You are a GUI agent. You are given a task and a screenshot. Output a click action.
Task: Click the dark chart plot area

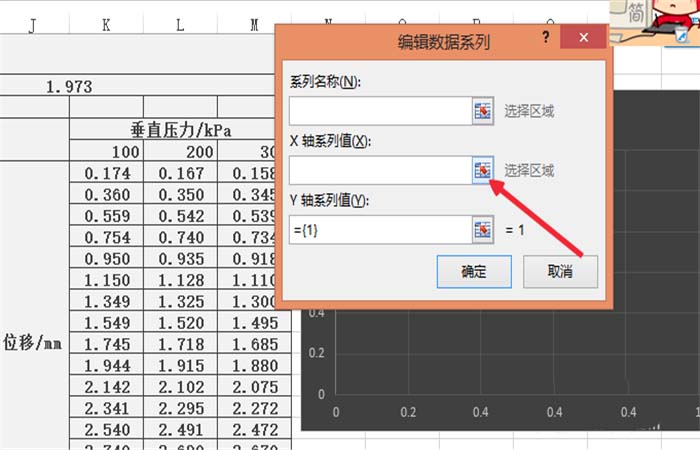pos(500,350)
